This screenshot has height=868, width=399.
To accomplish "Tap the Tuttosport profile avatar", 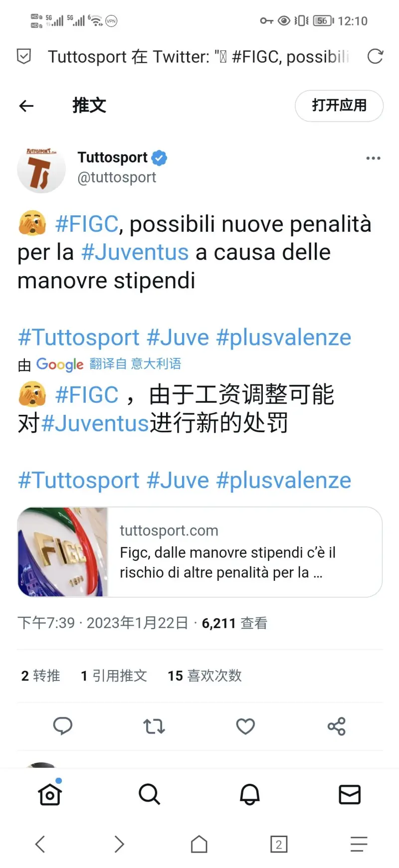I will pyautogui.click(x=41, y=169).
